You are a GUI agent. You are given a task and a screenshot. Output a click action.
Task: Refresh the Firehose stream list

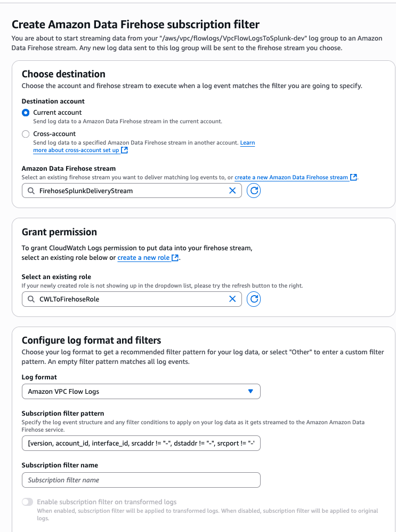tap(253, 190)
